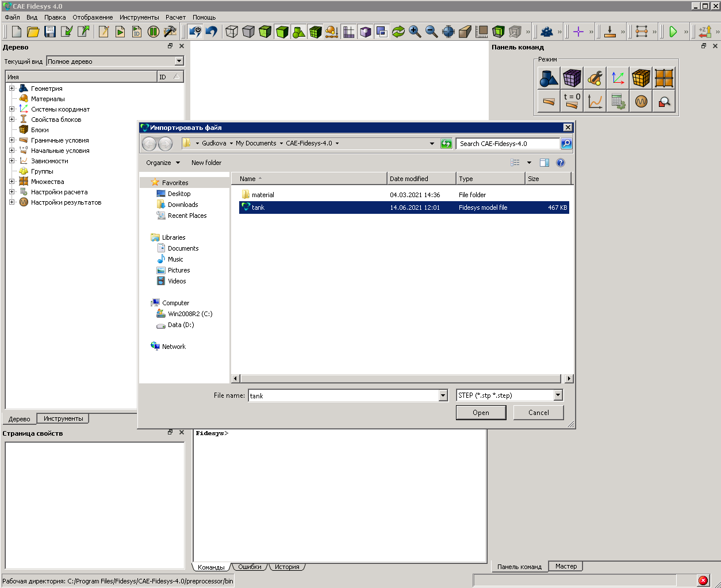This screenshot has height=588, width=721.
Task: Select the material folder row
Action: (404, 195)
